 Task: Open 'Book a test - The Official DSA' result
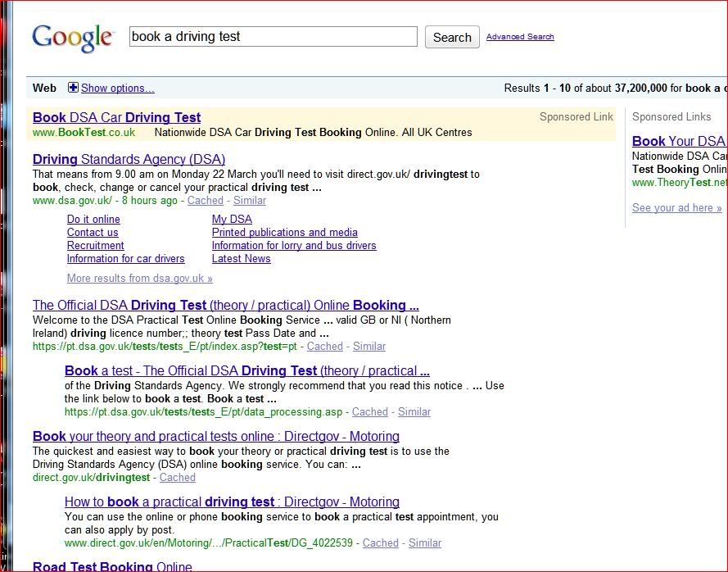click(247, 370)
